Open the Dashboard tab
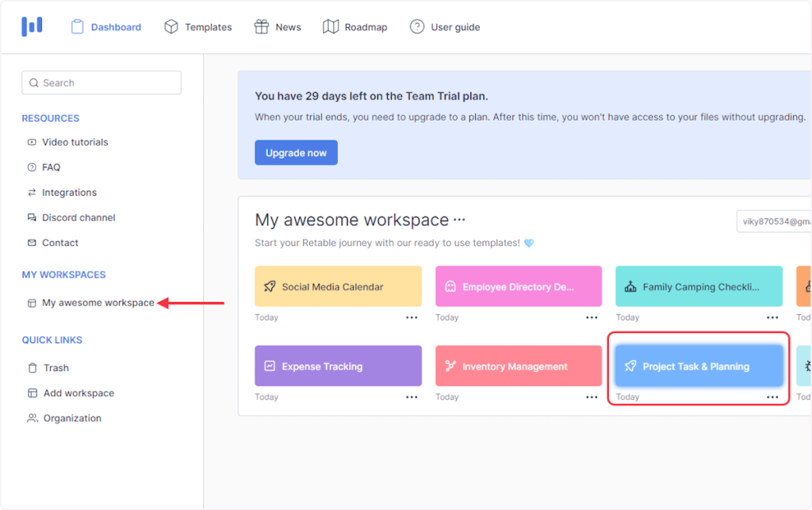Screen dimensions: 812x510 pyautogui.click(x=106, y=27)
